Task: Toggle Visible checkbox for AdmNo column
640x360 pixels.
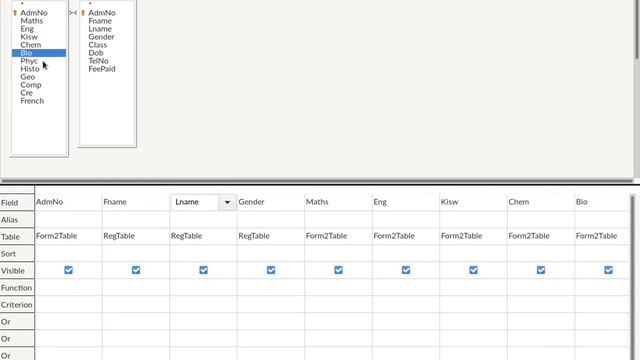Action: click(x=68, y=270)
